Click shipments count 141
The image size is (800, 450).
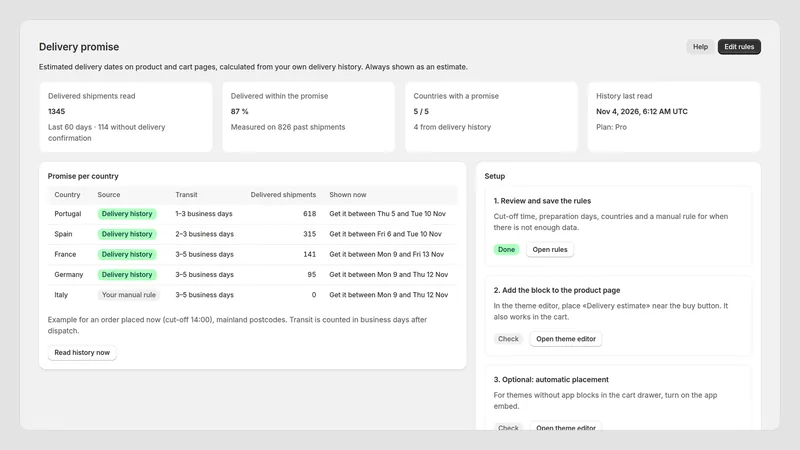pyautogui.click(x=310, y=254)
